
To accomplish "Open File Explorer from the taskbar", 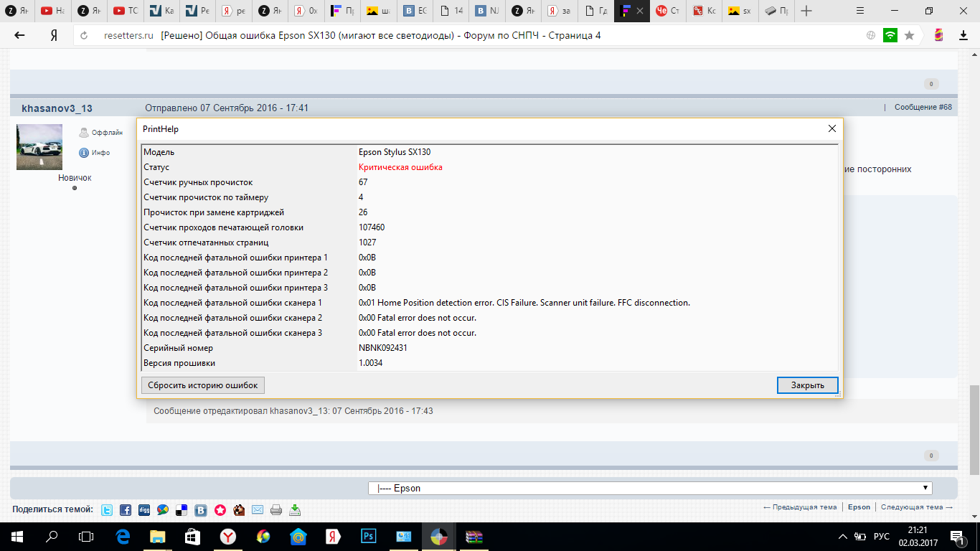I will (x=157, y=536).
